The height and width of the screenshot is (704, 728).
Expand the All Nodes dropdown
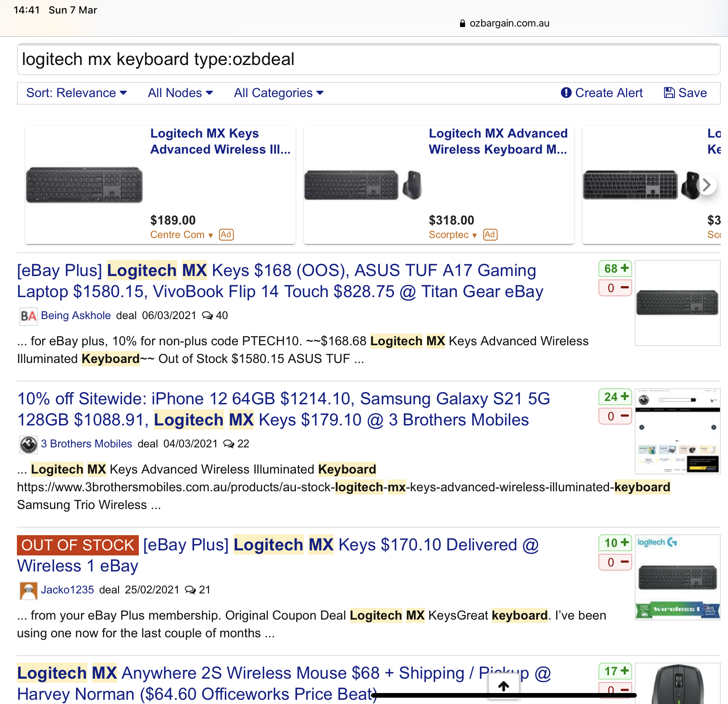click(180, 93)
